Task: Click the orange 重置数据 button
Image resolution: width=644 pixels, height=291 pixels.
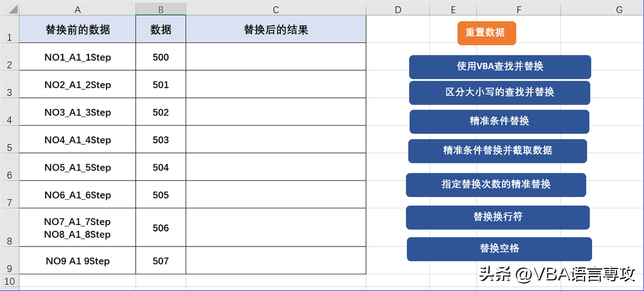Action: (x=487, y=33)
